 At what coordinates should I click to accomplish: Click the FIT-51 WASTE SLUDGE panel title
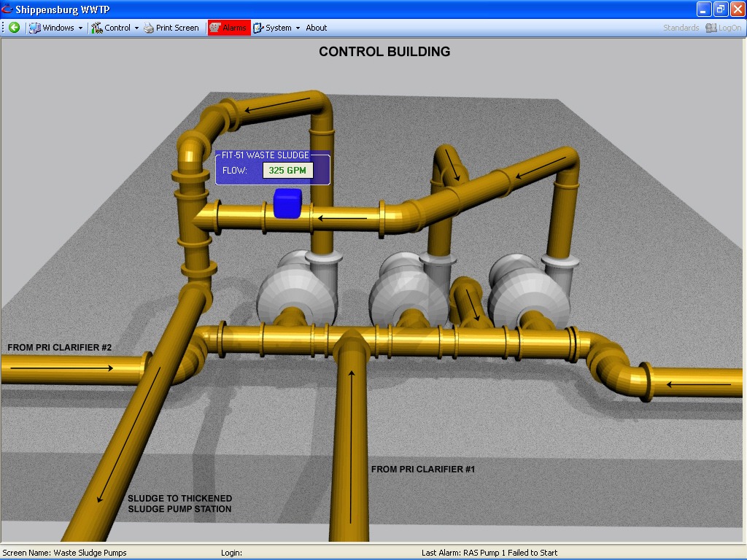(x=266, y=155)
